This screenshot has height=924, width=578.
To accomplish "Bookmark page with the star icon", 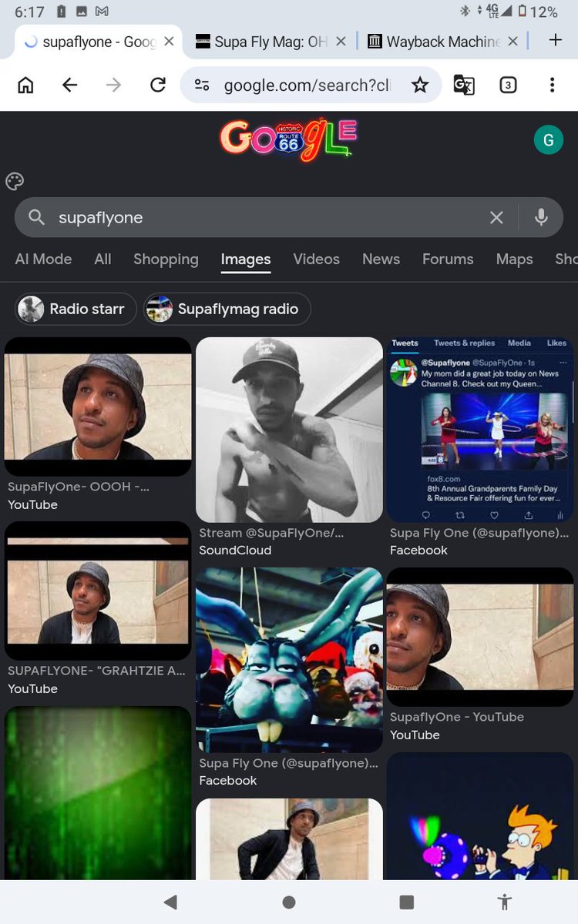I will pyautogui.click(x=420, y=85).
